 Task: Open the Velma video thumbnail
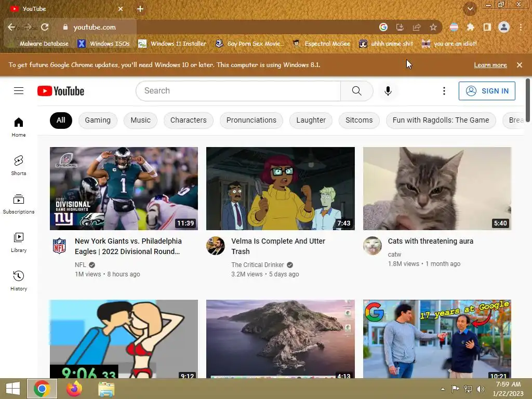point(280,189)
